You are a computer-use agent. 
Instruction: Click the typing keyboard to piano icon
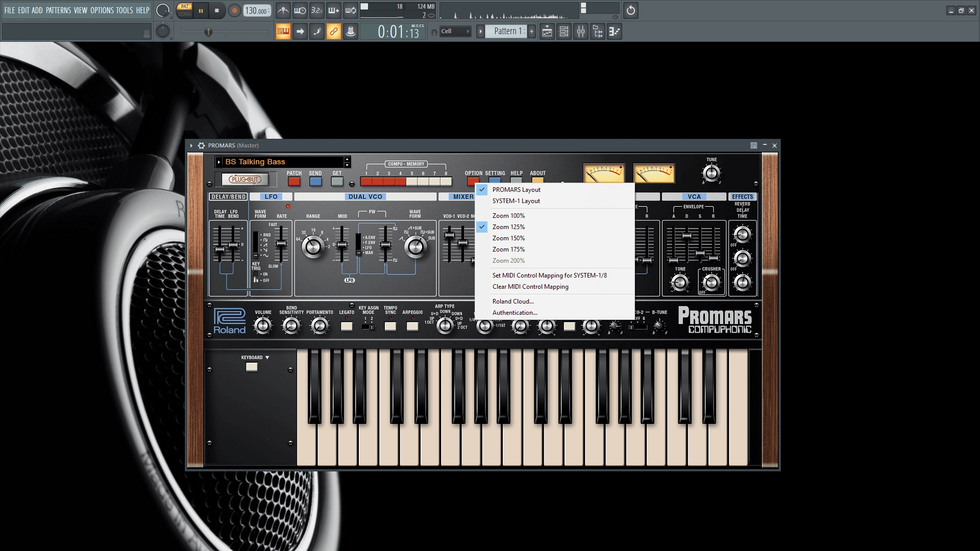[x=283, y=32]
